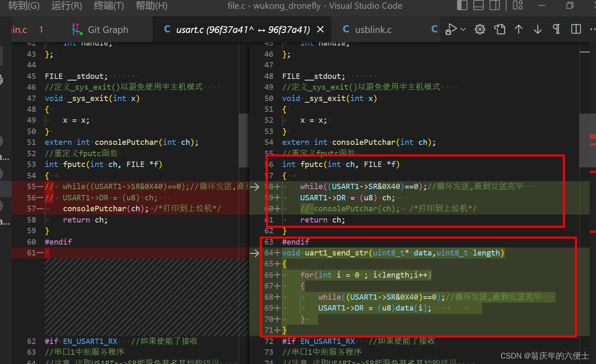Open the C/C++ settings gear in the editor toolbar
Screen dimensions: 596x364
[x=480, y=29]
